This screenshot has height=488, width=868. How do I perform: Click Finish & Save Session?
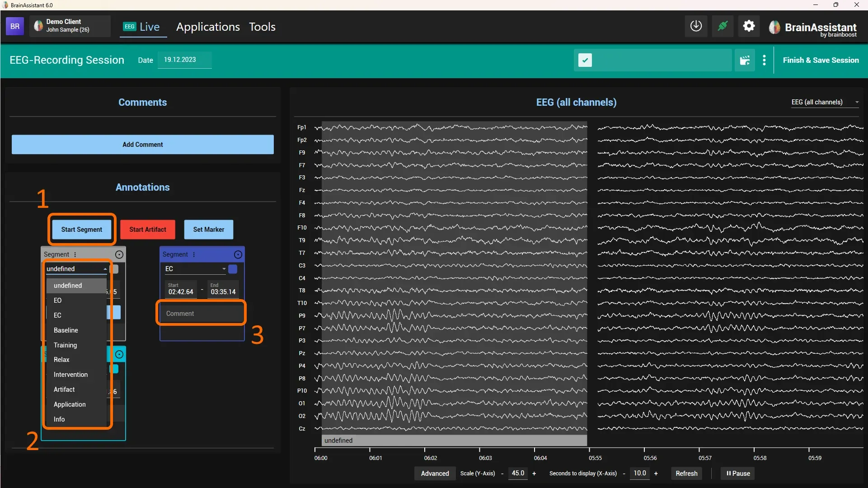pyautogui.click(x=821, y=60)
